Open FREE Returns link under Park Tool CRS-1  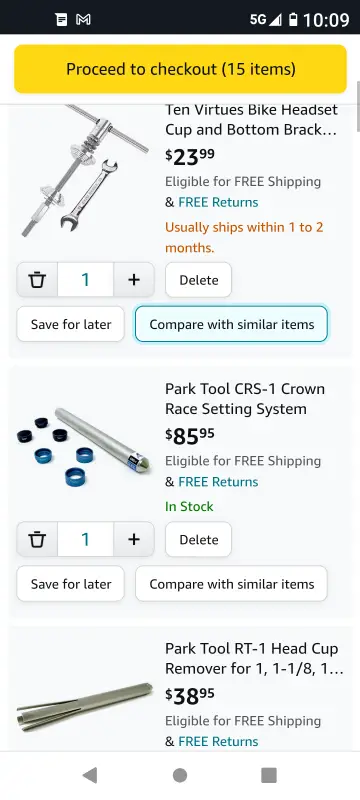[218, 482]
